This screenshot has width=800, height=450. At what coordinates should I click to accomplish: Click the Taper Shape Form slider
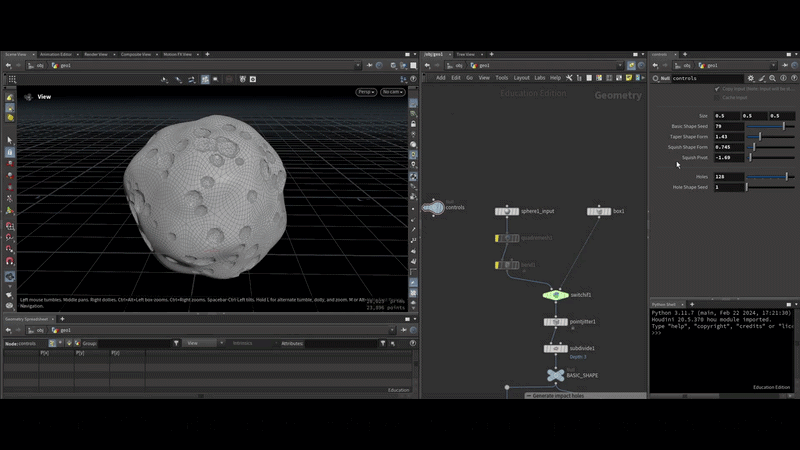pyautogui.click(x=770, y=137)
